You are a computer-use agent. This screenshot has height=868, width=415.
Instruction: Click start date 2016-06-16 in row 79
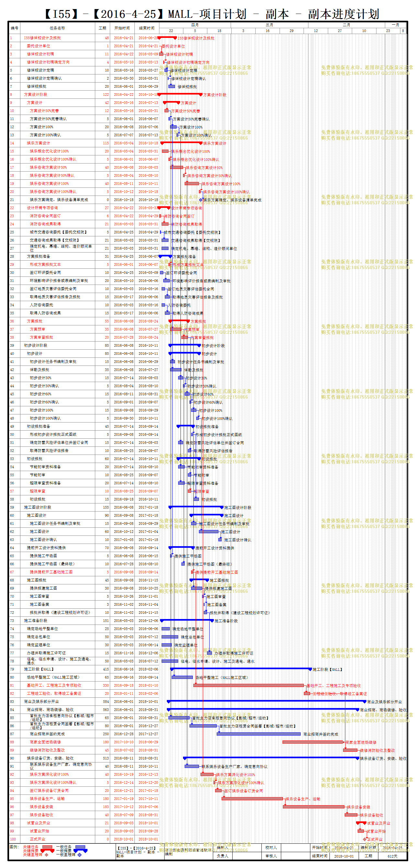(123, 669)
